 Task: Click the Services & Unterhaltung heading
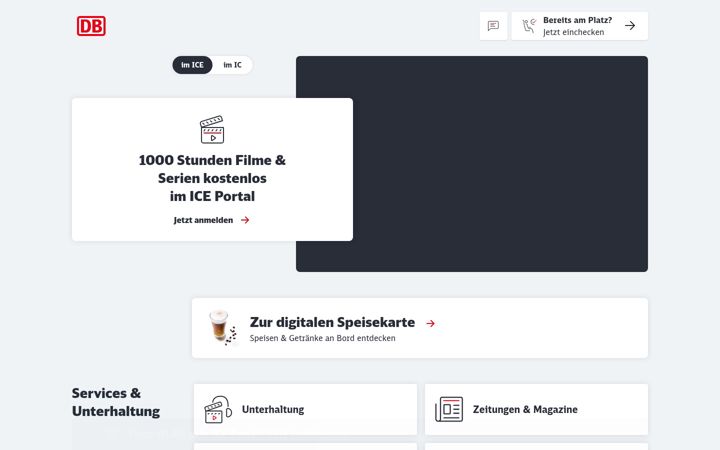[x=116, y=402]
